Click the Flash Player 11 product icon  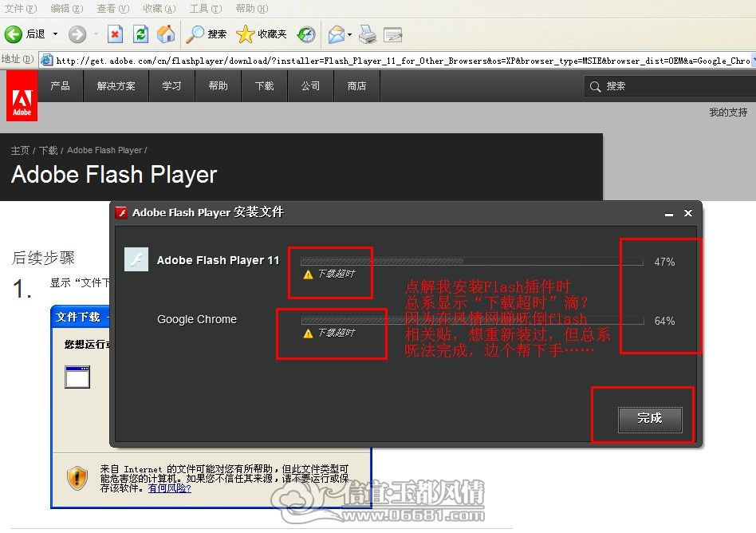click(136, 259)
